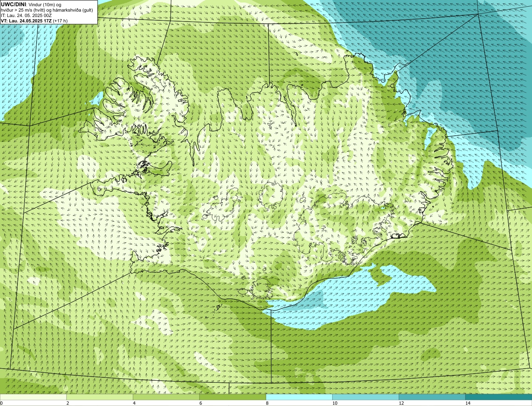532x406 pixels.
Task: Click the legend tick label "12"
Action: tap(401, 403)
